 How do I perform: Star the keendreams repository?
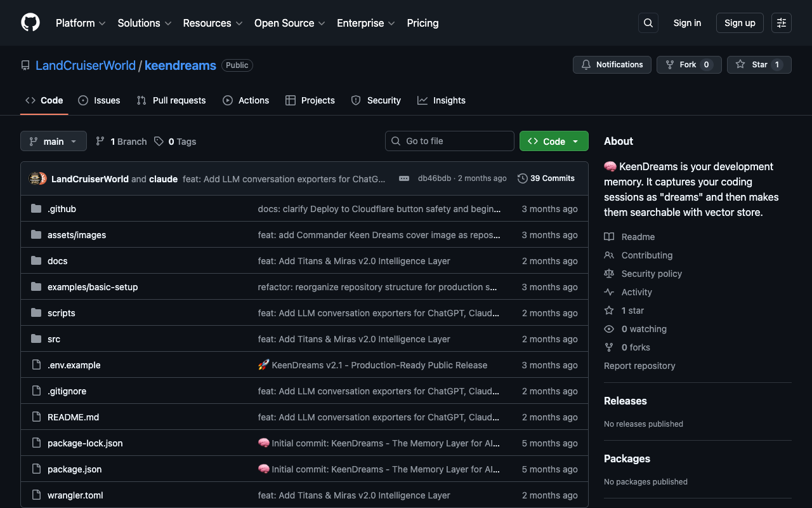[759, 64]
